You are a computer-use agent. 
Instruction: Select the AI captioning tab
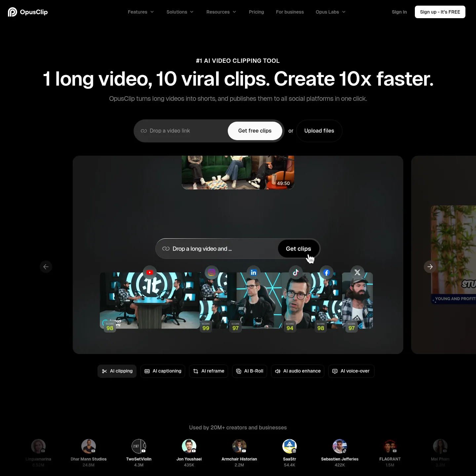pos(163,371)
